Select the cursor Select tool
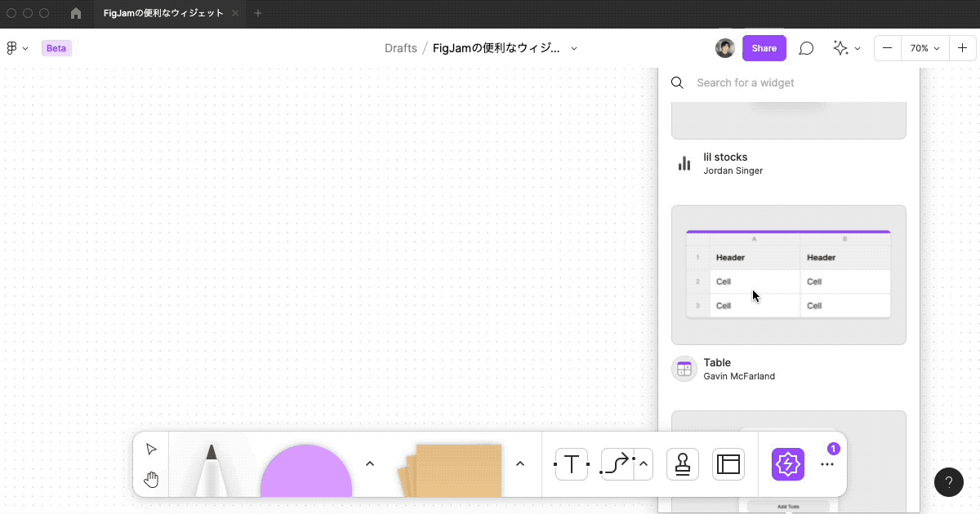980x514 pixels. click(x=151, y=448)
